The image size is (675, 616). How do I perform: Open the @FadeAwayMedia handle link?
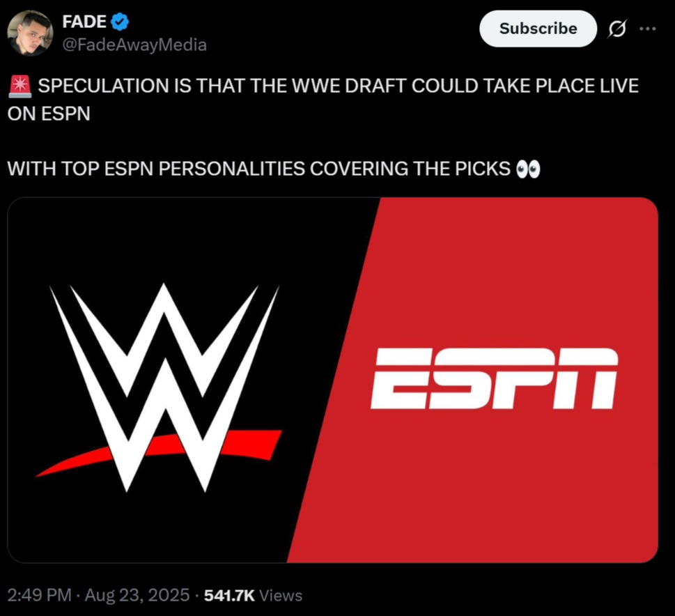[x=134, y=45]
